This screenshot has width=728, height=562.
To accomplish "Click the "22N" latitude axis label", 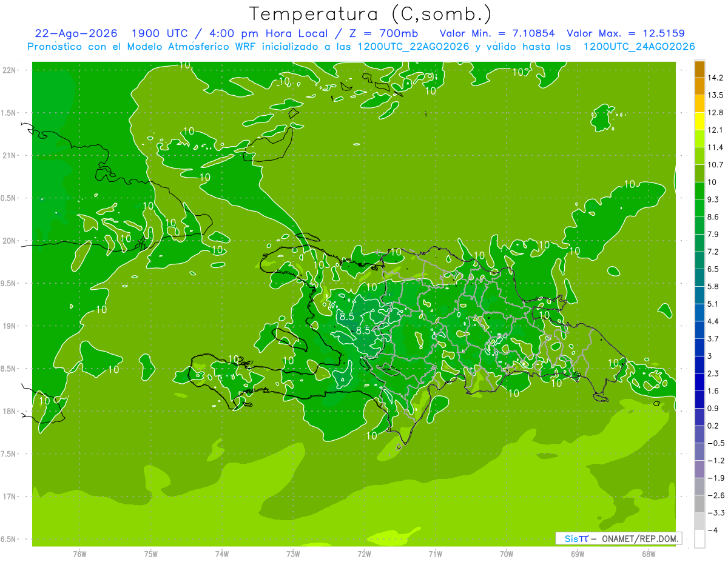I will pos(10,70).
